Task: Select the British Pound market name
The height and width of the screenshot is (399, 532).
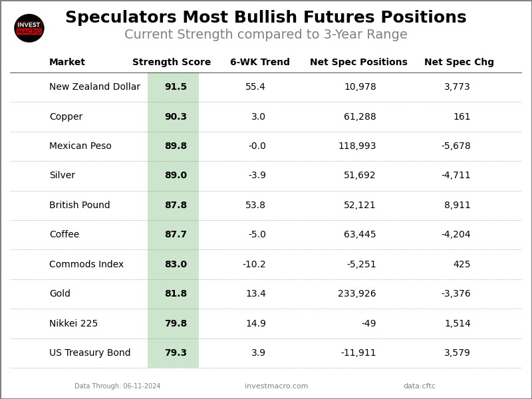Action: pyautogui.click(x=80, y=205)
